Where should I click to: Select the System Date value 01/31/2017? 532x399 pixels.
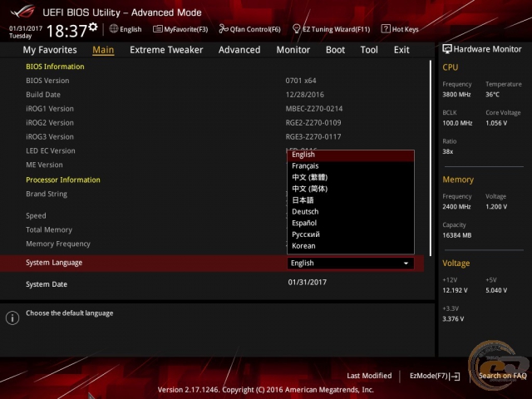(x=308, y=283)
